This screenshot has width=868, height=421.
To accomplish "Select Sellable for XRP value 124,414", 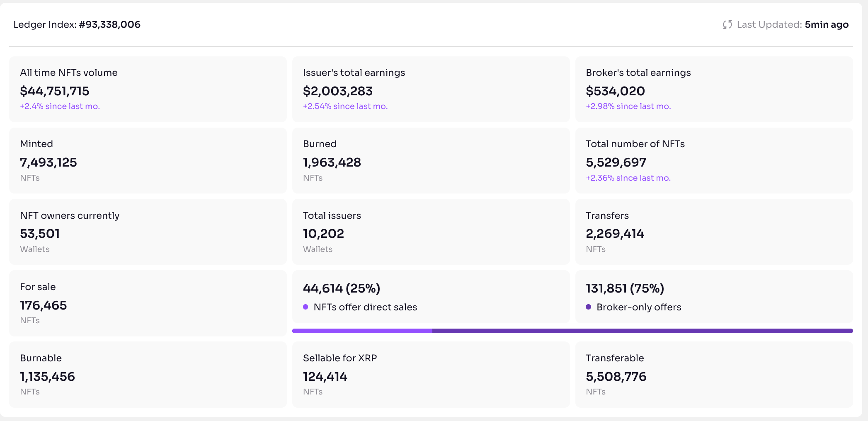I will tap(325, 377).
